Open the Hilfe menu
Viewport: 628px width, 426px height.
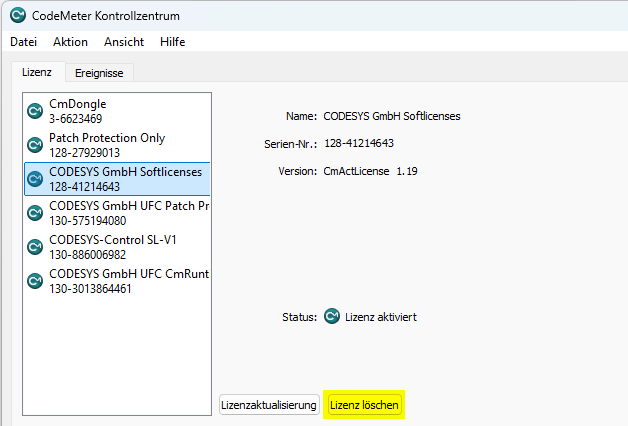pyautogui.click(x=172, y=42)
